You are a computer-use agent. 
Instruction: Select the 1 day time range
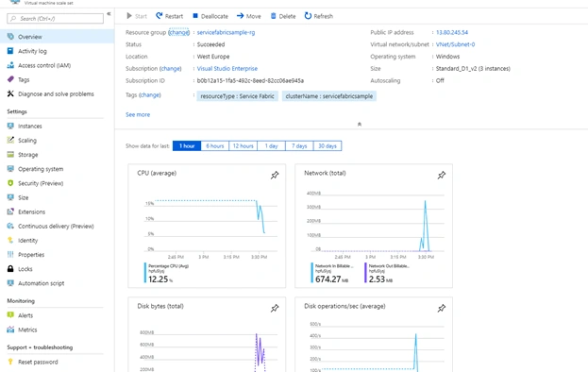271,146
